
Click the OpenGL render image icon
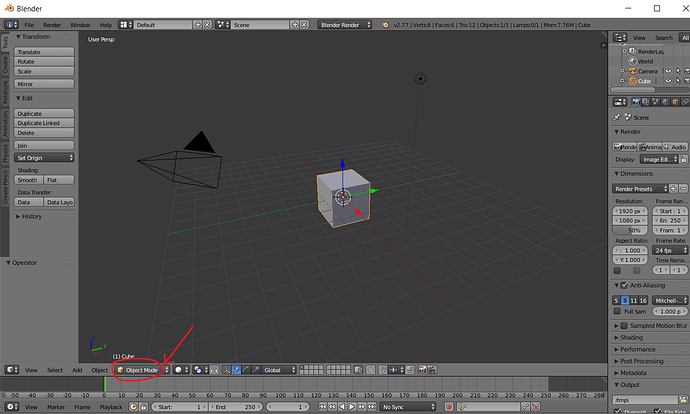[422, 370]
